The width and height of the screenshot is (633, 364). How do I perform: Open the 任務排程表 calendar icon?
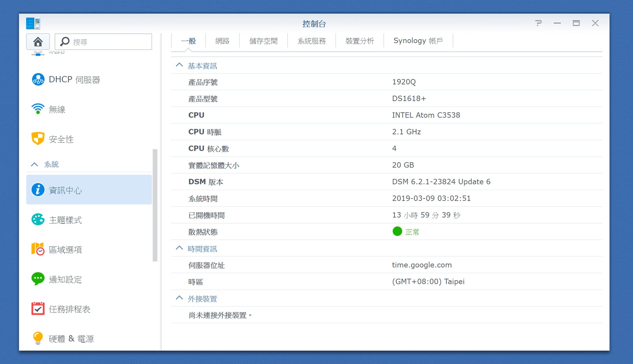pyautogui.click(x=38, y=308)
